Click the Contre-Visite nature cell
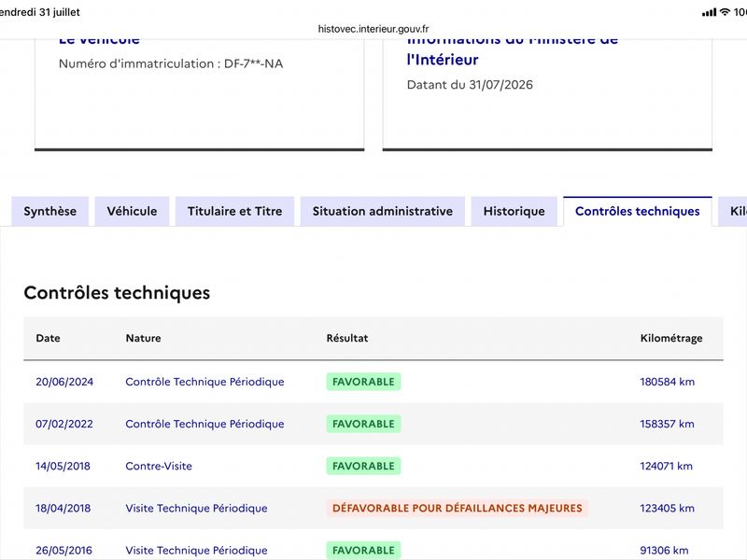The height and width of the screenshot is (560, 747). click(159, 466)
